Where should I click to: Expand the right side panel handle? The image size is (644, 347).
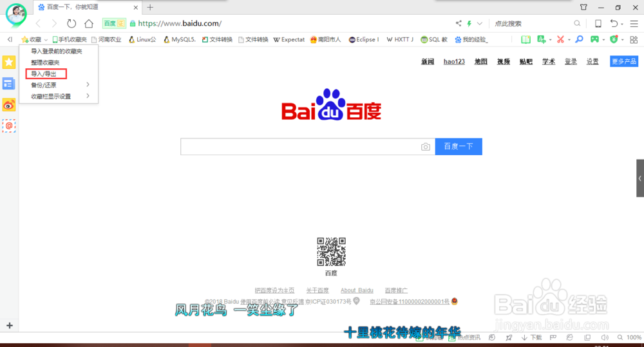coord(640,178)
